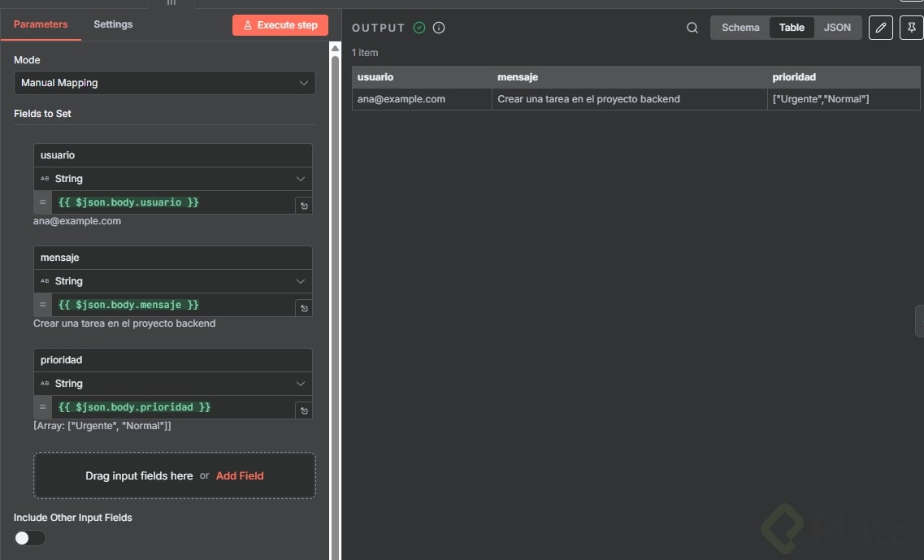Click the ["Urgente","Normal"] table cell
This screenshot has width=924, height=560.
point(844,99)
